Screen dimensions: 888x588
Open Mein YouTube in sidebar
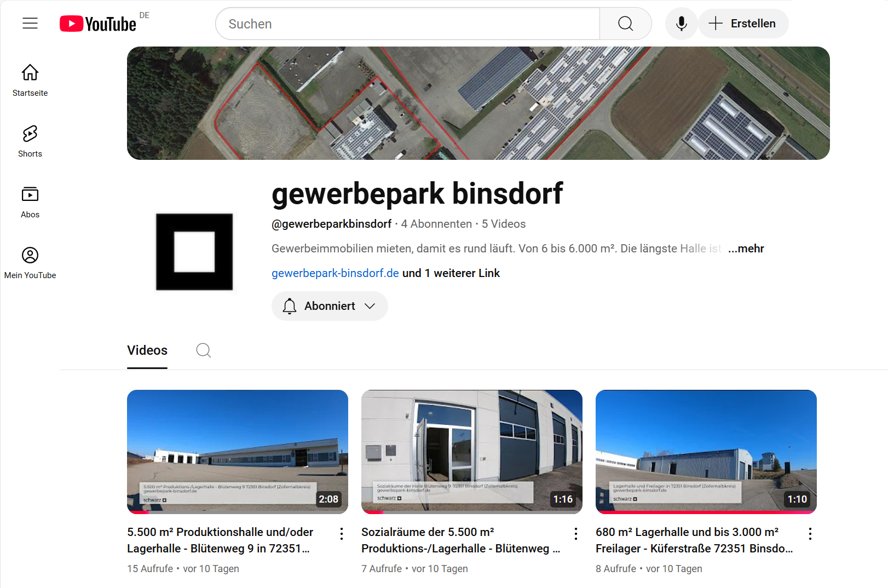pos(30,263)
